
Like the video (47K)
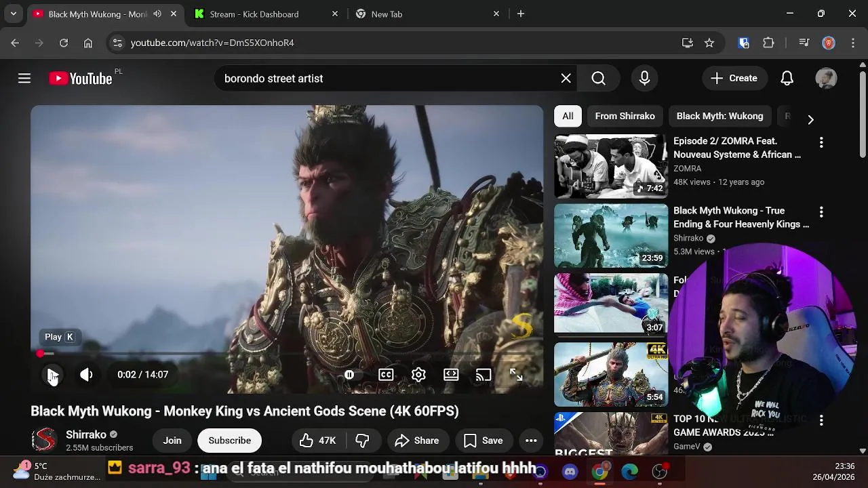[318, 441]
